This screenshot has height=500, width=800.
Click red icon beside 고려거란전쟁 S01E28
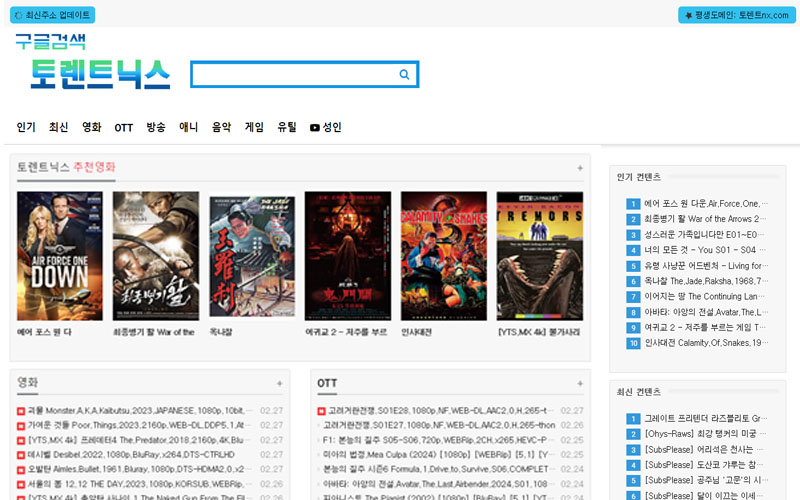(x=321, y=411)
